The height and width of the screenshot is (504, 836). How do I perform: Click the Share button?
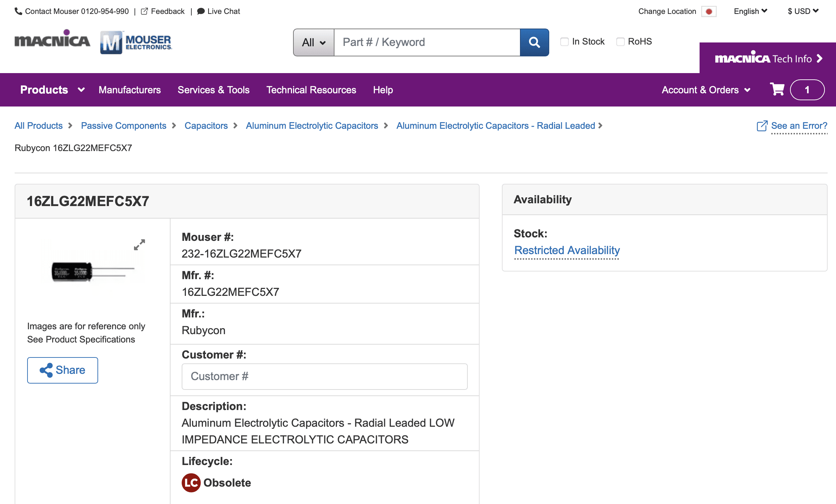(x=63, y=370)
